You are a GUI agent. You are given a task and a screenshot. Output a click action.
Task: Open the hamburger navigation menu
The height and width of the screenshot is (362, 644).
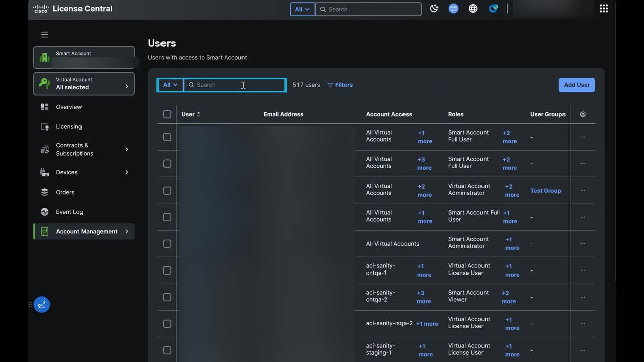(x=45, y=35)
